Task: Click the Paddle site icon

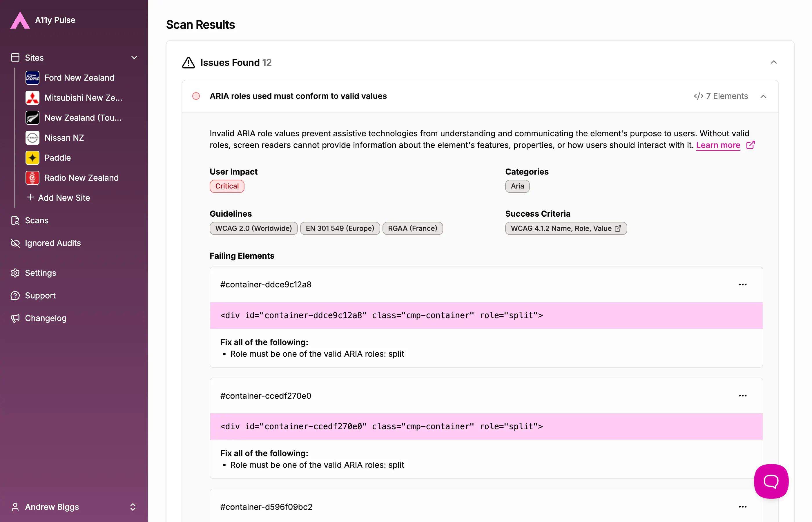Action: [32, 158]
